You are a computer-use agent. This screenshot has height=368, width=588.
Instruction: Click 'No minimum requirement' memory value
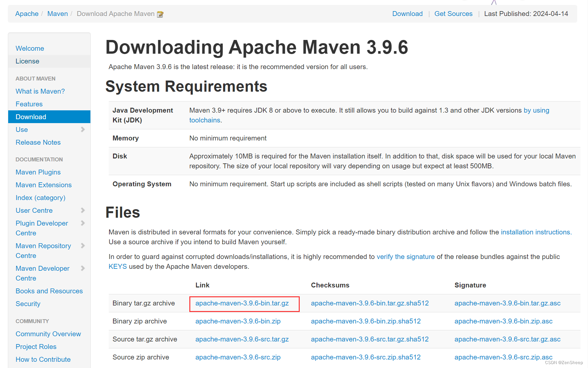(x=228, y=138)
